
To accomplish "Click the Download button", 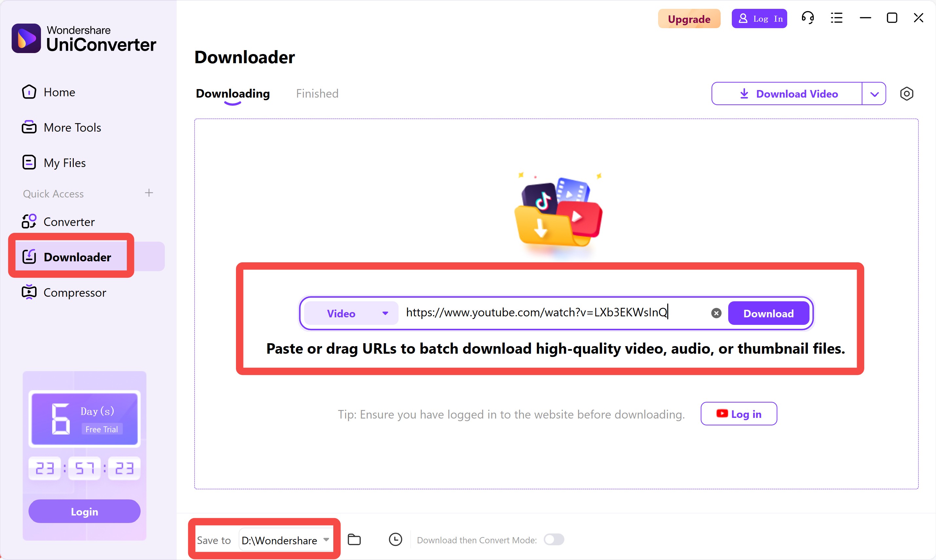I will click(769, 313).
